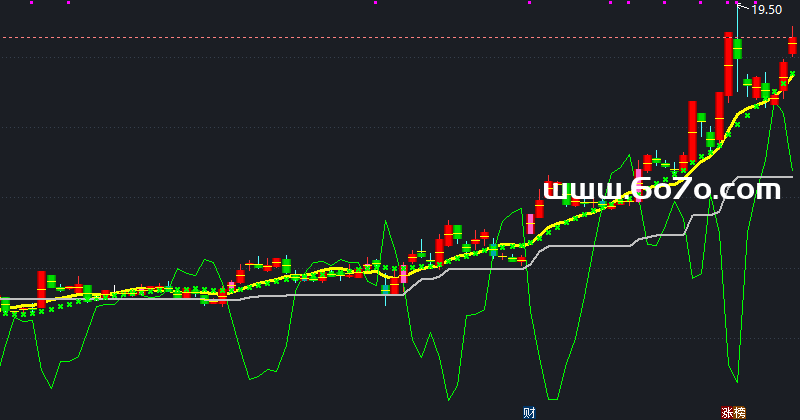Open the 财 financial event marker
The image size is (800, 420).
[x=529, y=412]
